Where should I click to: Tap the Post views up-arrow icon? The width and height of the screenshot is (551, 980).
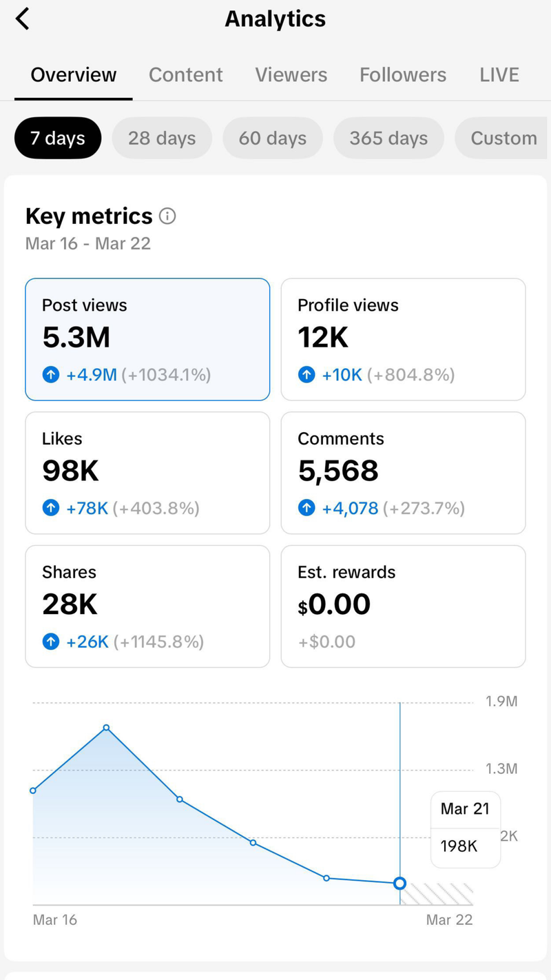(x=51, y=375)
